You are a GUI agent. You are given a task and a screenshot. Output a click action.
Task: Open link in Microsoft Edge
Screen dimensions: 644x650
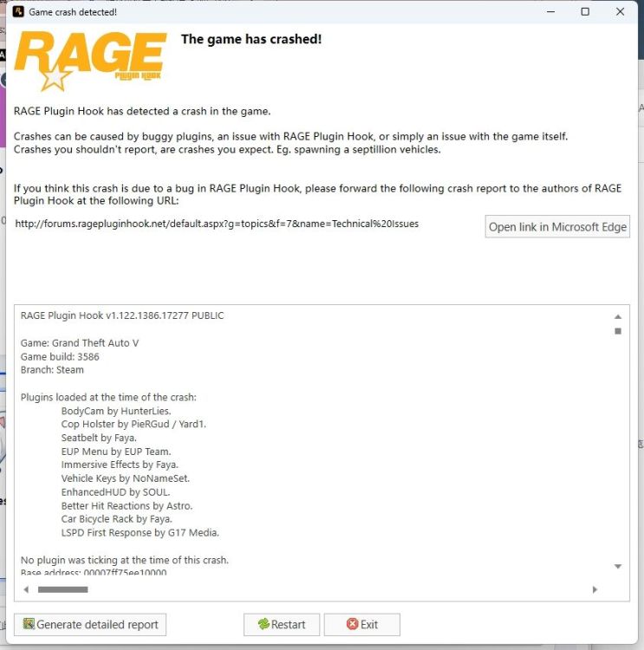[x=557, y=227]
